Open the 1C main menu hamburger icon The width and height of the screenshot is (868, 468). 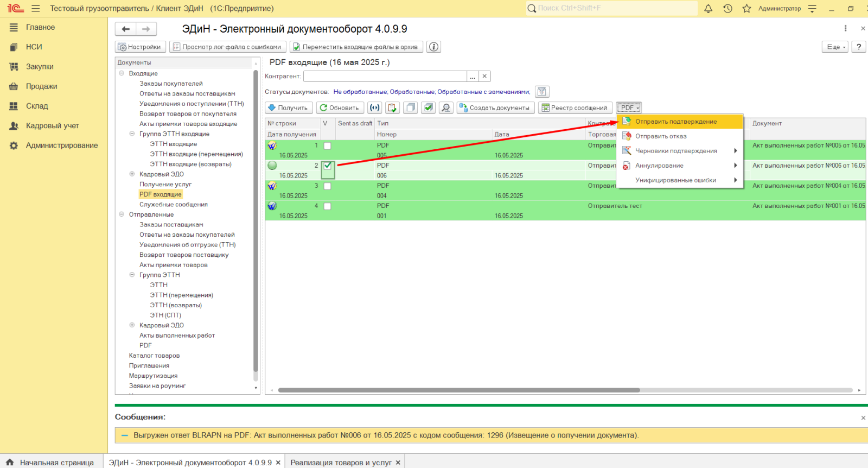pos(36,9)
